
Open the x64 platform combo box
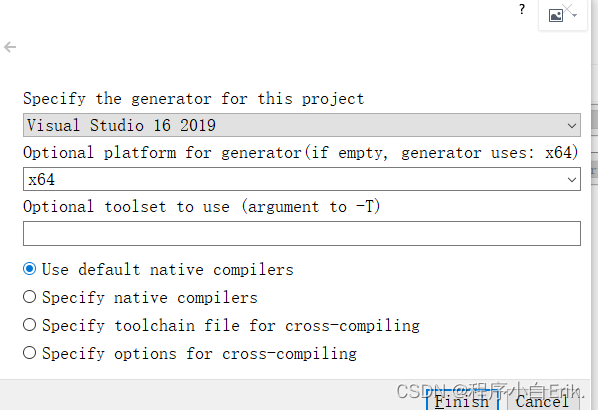point(302,179)
